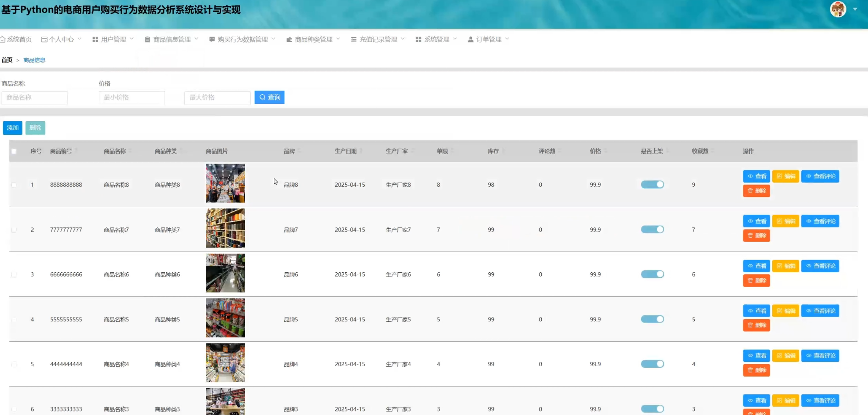Click 查看评论 for product 8888888888

(820, 176)
